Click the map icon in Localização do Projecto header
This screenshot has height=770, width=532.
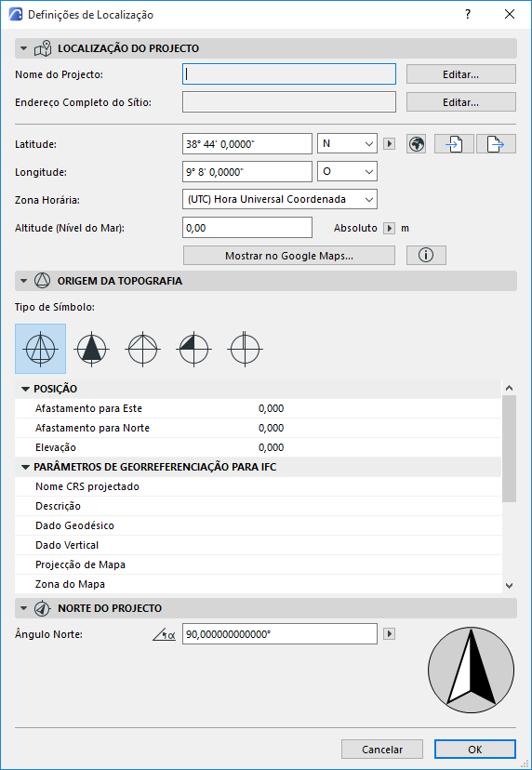[x=42, y=48]
